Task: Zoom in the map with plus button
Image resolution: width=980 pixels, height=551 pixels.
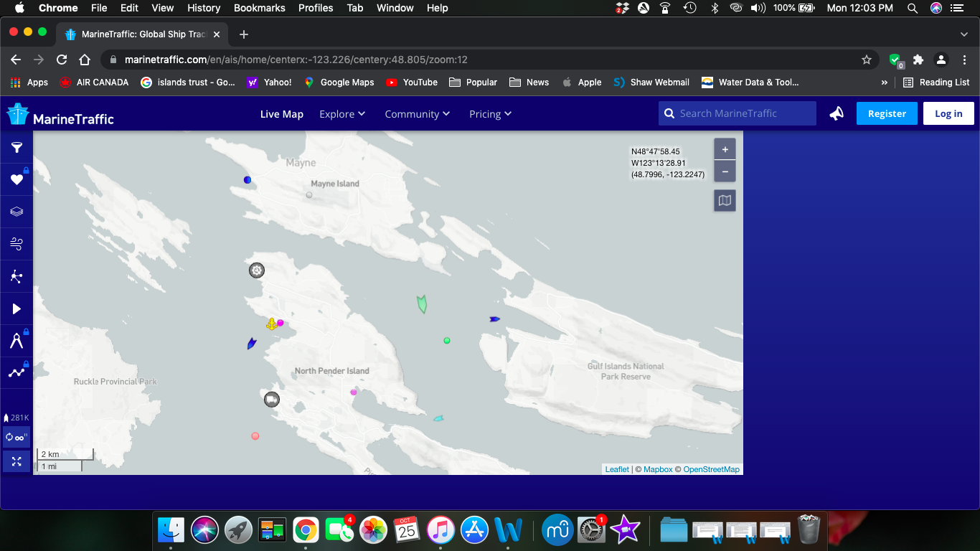Action: tap(725, 149)
